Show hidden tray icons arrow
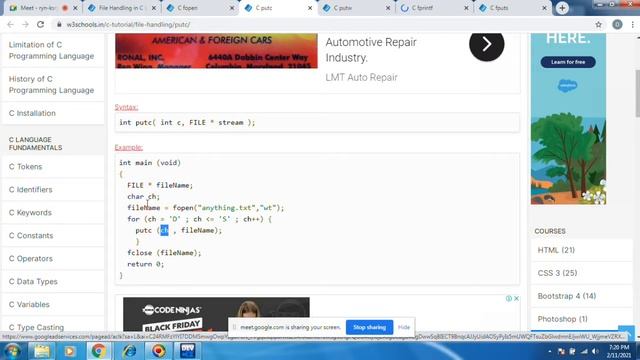This screenshot has height=360, width=640. click(549, 351)
